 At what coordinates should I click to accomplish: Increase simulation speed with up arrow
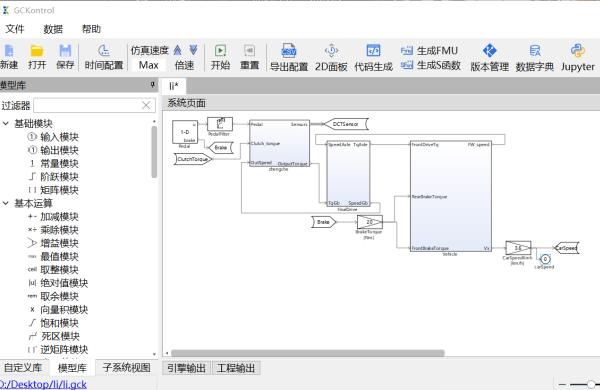tap(178, 50)
